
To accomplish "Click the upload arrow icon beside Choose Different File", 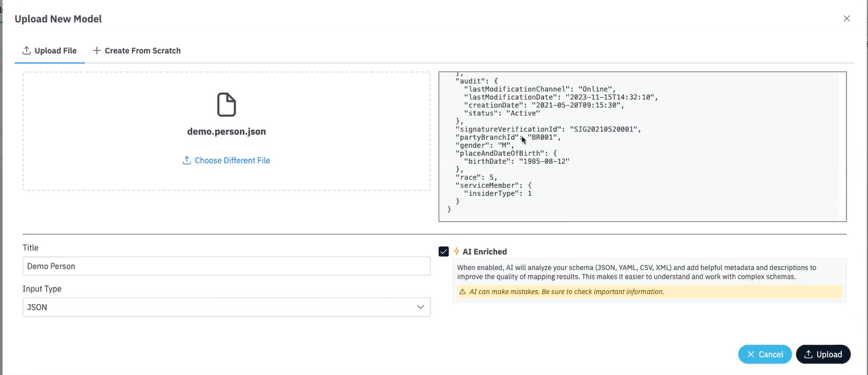I will (x=187, y=160).
